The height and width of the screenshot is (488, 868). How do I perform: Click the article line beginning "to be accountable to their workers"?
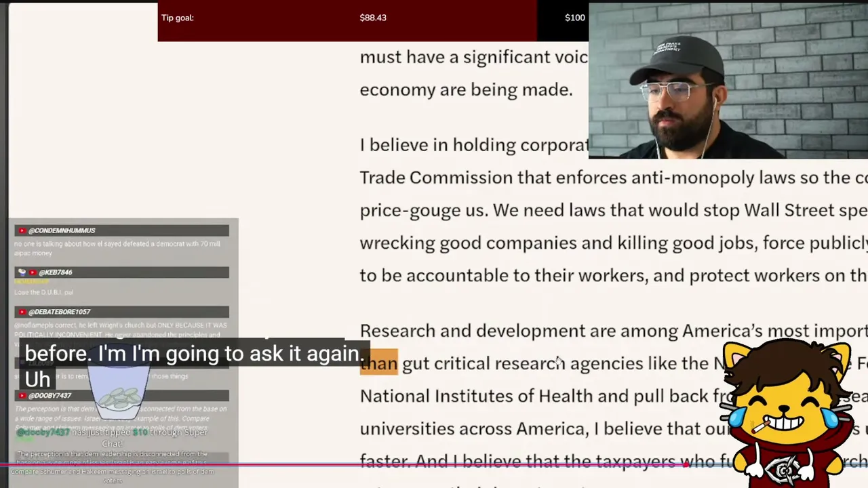[614, 275]
